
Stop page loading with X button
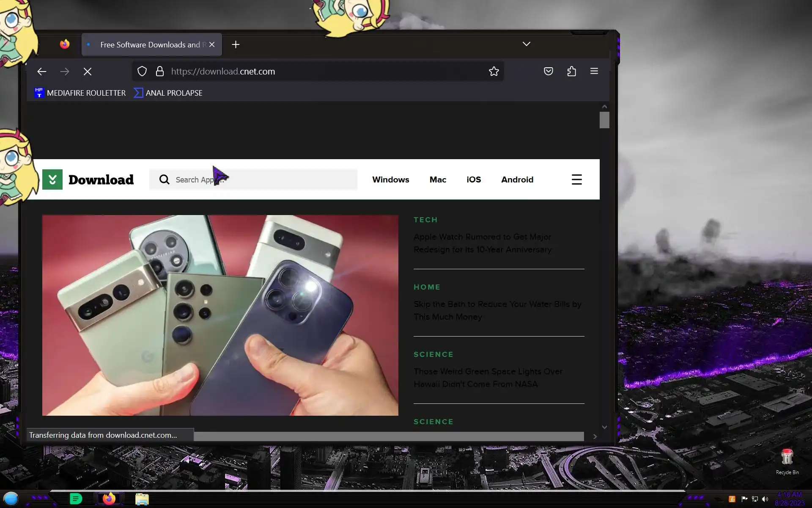tap(88, 72)
